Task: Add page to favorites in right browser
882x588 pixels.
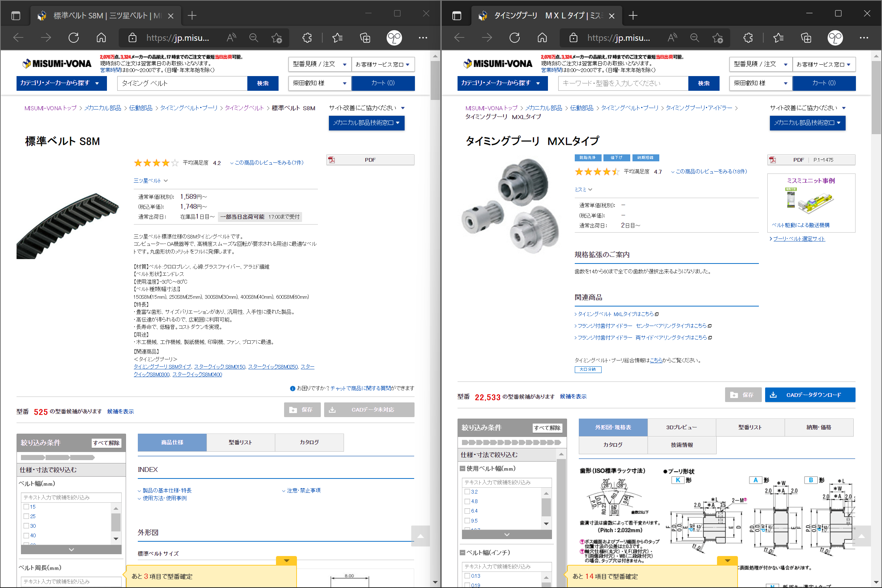Action: pyautogui.click(x=718, y=37)
